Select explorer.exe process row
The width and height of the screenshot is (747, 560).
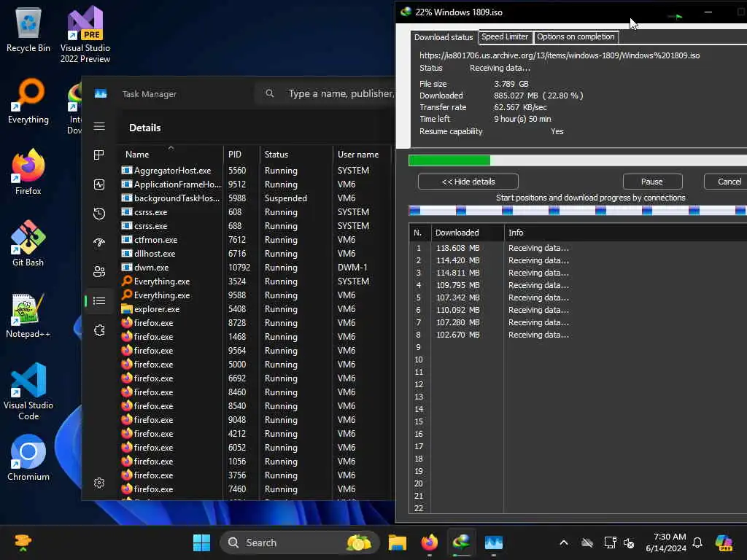[256, 309]
